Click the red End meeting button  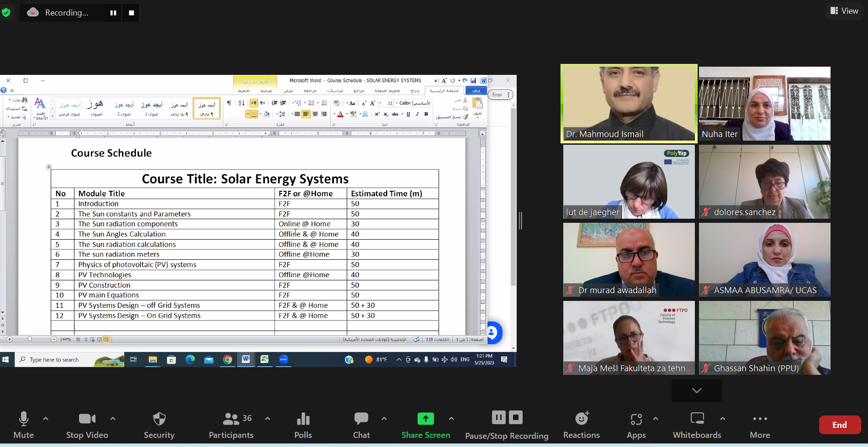[840, 425]
